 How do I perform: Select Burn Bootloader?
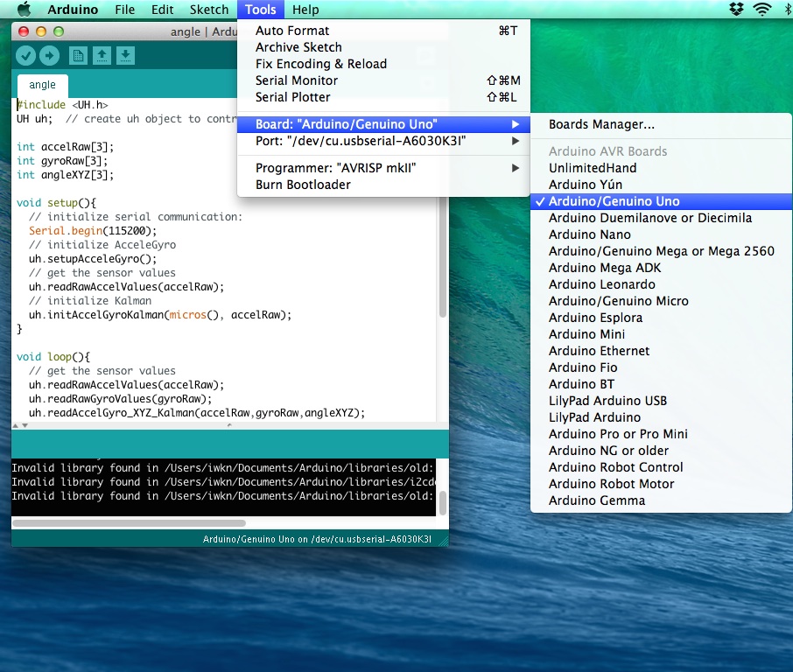[x=383, y=185]
